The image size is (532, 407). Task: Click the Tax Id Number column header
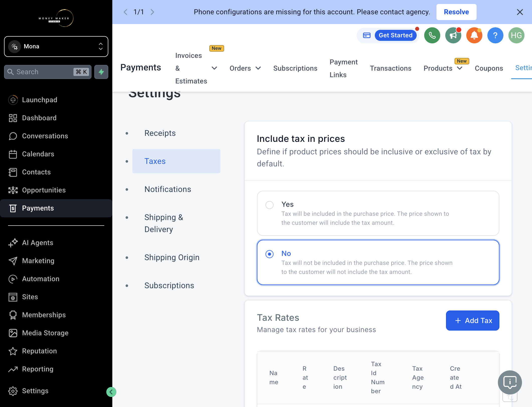(x=378, y=377)
